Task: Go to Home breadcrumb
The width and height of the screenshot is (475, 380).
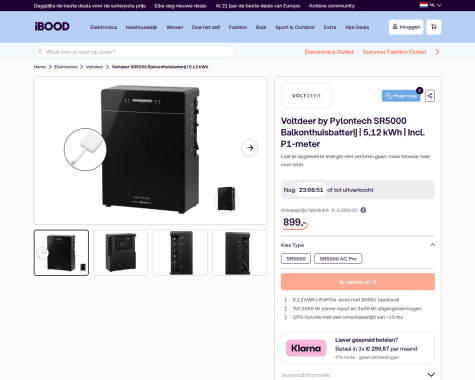Action: click(40, 67)
